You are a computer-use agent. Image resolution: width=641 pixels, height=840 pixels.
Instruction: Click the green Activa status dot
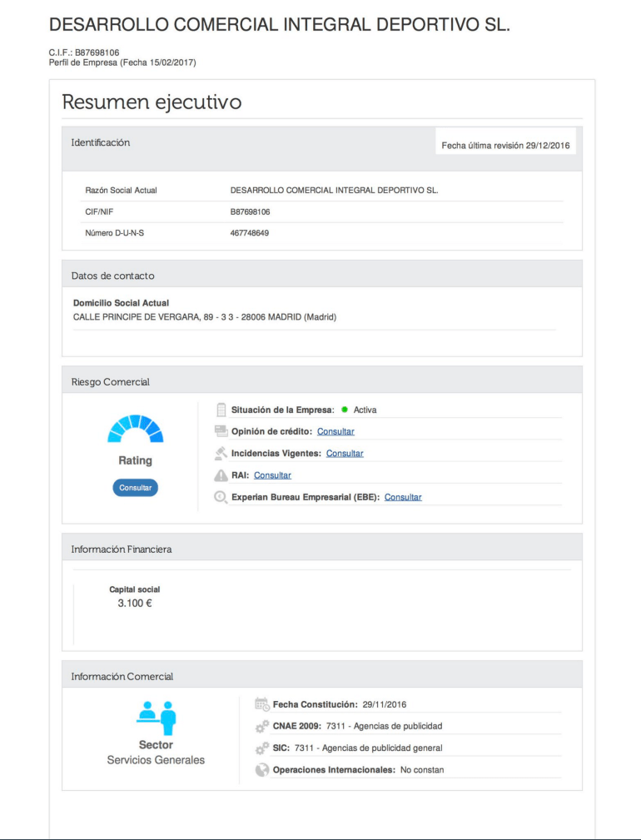tap(345, 410)
